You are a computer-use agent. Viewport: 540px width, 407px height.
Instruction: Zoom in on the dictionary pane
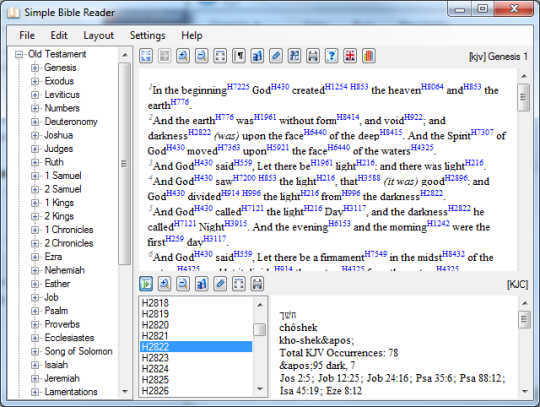point(165,284)
